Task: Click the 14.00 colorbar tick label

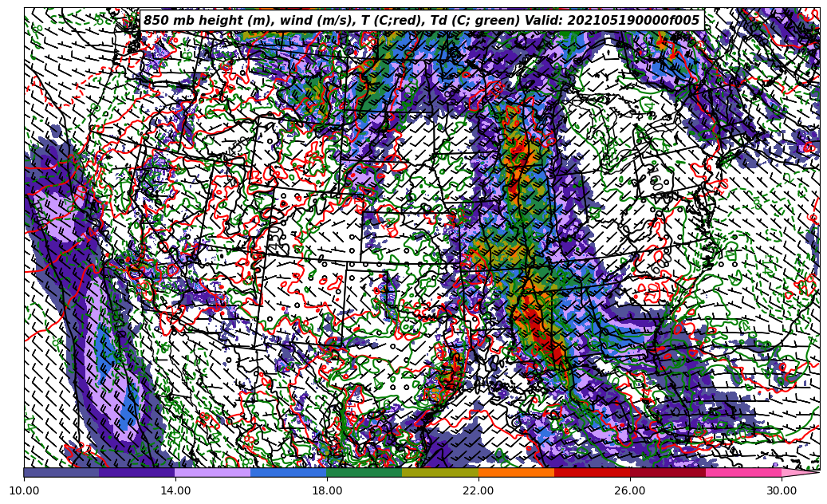Action: [175, 490]
